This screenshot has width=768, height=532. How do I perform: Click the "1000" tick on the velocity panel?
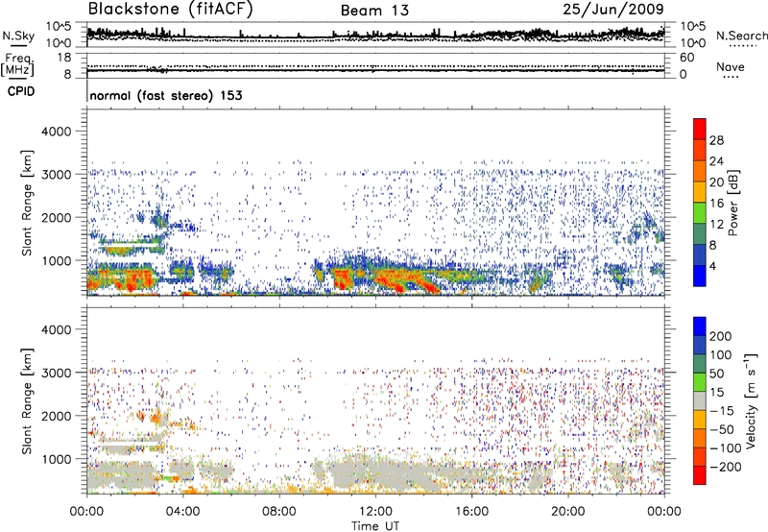point(57,459)
